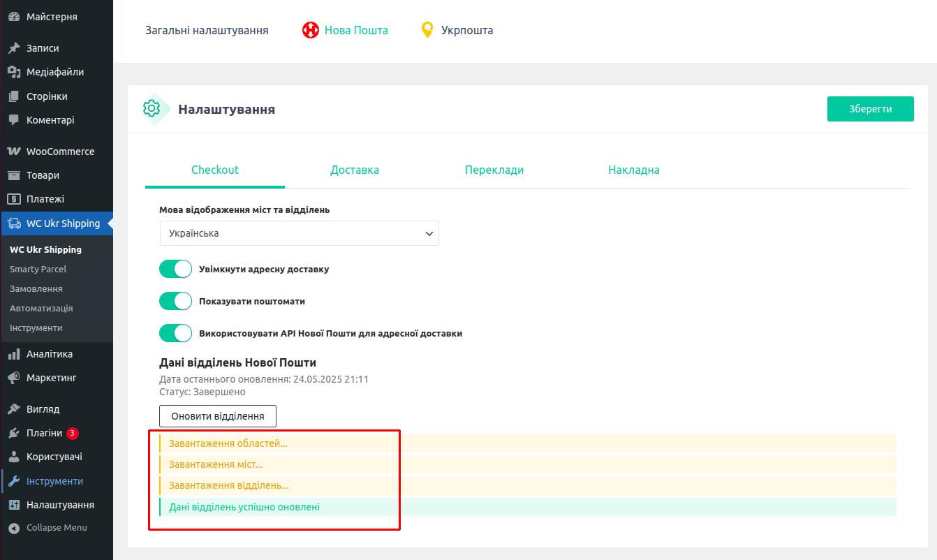This screenshot has height=560, width=937.
Task: Click Collapse Menu label
Action: click(x=57, y=528)
